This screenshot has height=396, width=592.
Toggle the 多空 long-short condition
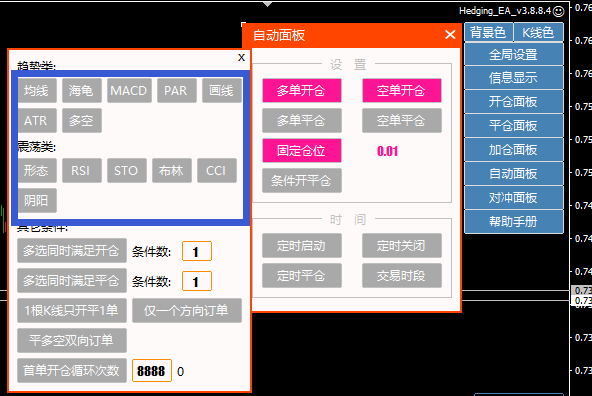[82, 120]
